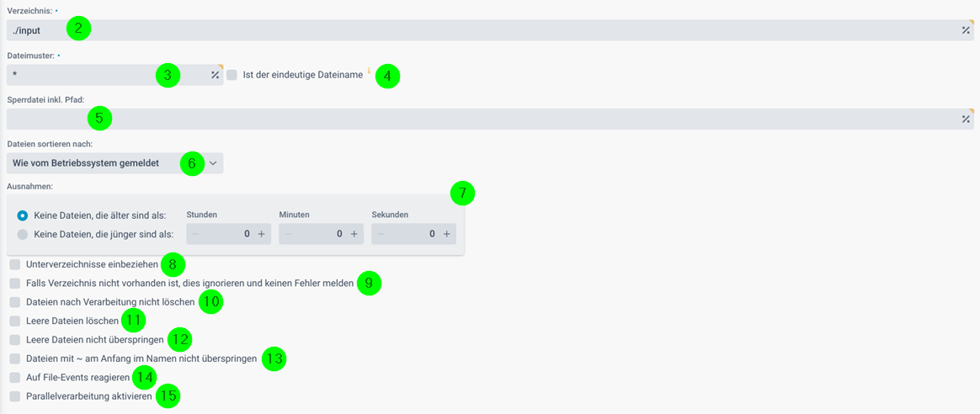Click the percent icon in Dateimuster field
The height and width of the screenshot is (414, 980).
215,75
